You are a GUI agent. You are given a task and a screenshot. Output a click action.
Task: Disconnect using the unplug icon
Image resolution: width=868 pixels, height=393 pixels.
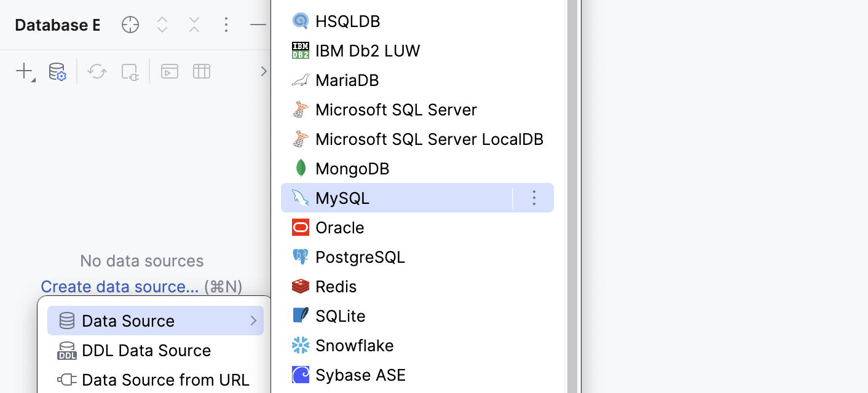[130, 71]
